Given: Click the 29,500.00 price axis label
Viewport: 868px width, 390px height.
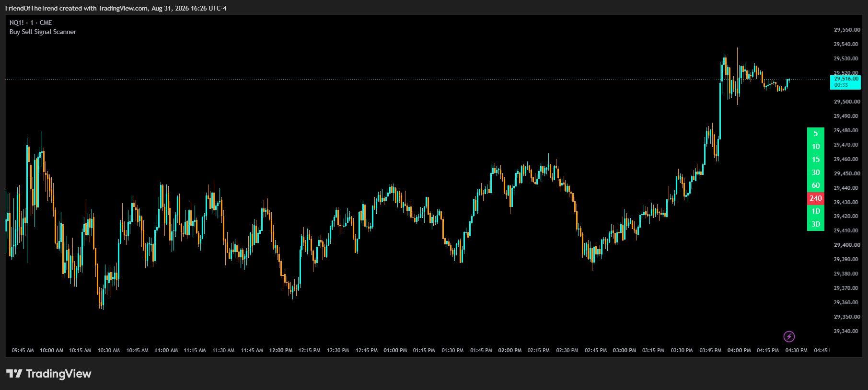Looking at the screenshot, I should (847, 102).
